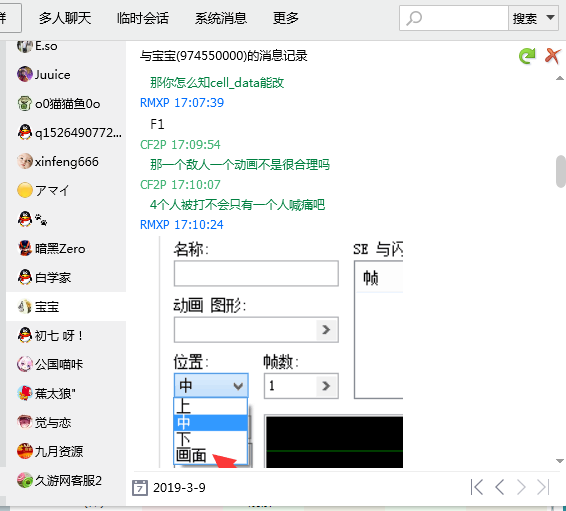Click message 那你怎么知cell_data能改
Screen dimensions: 566x511
(x=217, y=83)
